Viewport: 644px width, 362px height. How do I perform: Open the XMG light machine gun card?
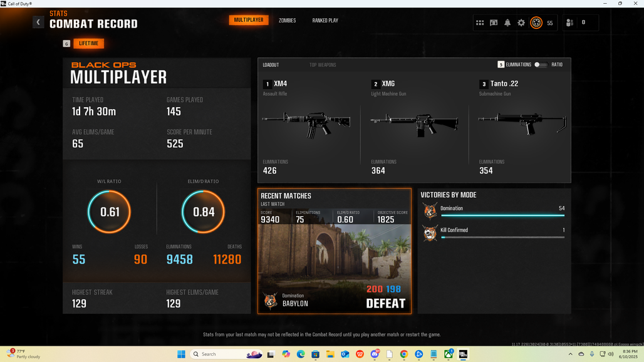tap(415, 128)
